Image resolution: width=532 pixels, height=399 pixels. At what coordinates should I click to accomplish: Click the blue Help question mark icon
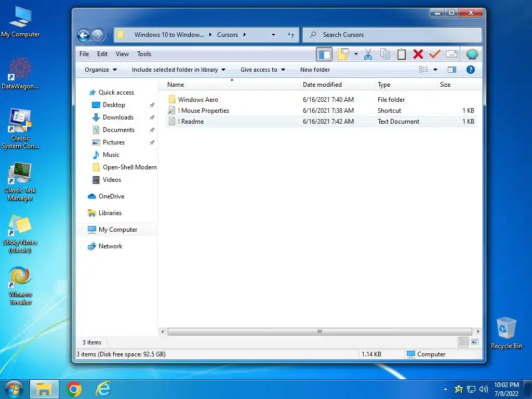pyautogui.click(x=470, y=70)
